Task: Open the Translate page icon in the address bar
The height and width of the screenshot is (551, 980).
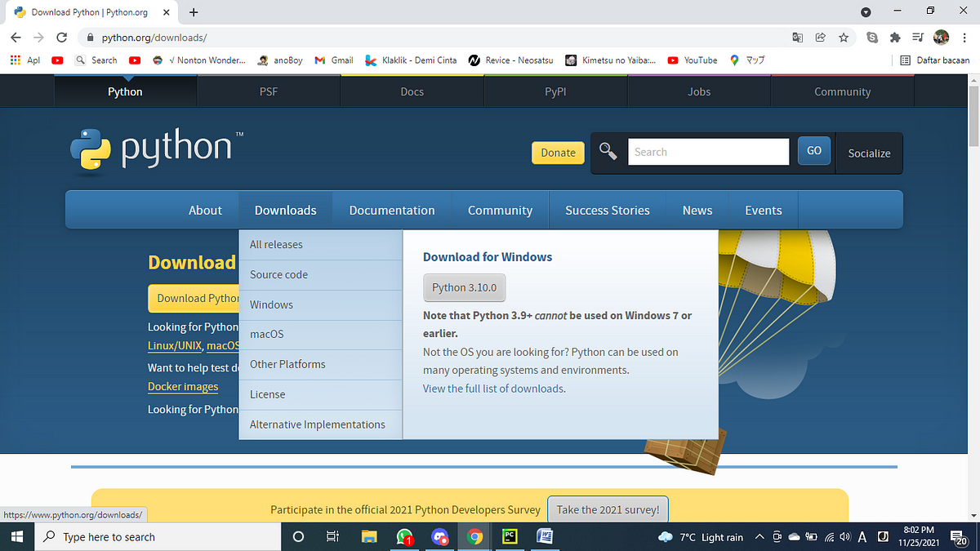Action: tap(798, 38)
